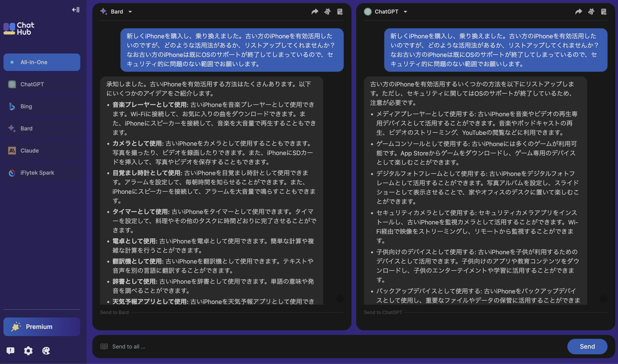Click the Send button
The width and height of the screenshot is (618, 364).
(587, 346)
